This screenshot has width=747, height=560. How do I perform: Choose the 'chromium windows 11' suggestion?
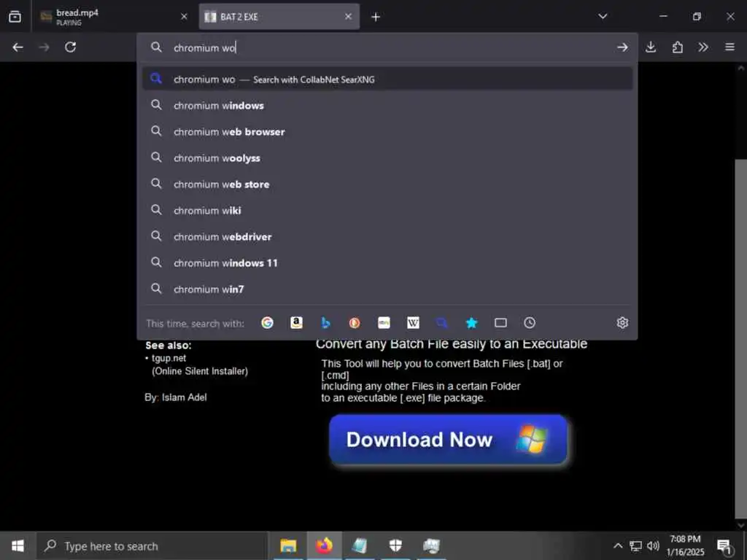pos(387,262)
